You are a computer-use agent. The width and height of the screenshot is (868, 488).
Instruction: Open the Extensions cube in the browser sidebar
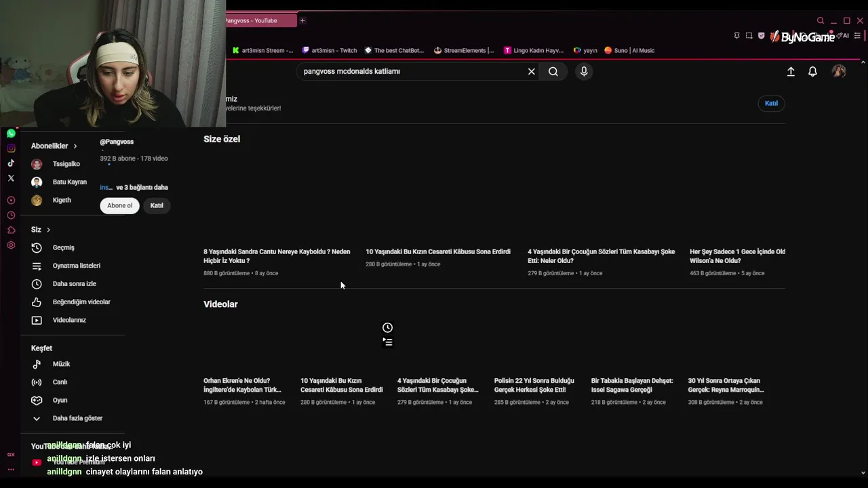click(11, 230)
